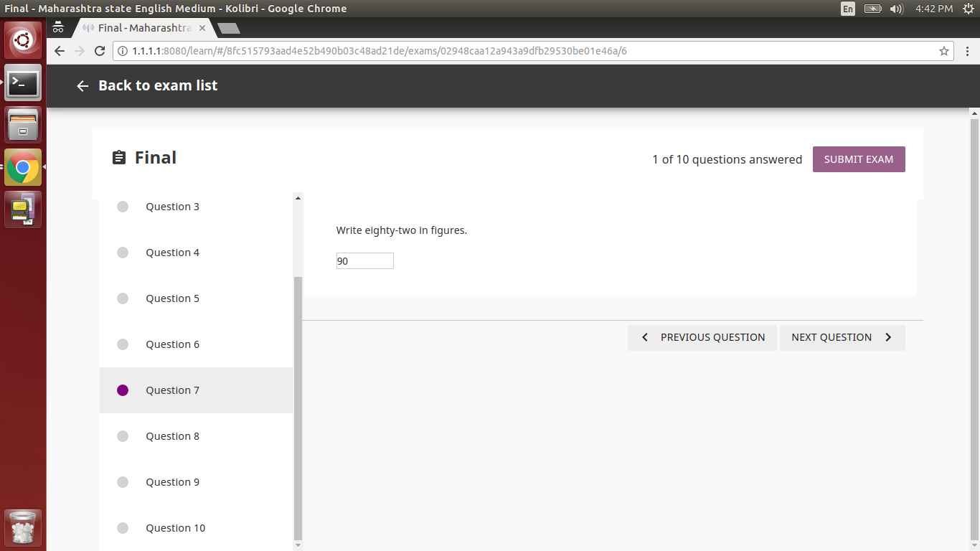This screenshot has height=551, width=980.
Task: Open the volume indicator in the system tray
Action: (x=897, y=9)
